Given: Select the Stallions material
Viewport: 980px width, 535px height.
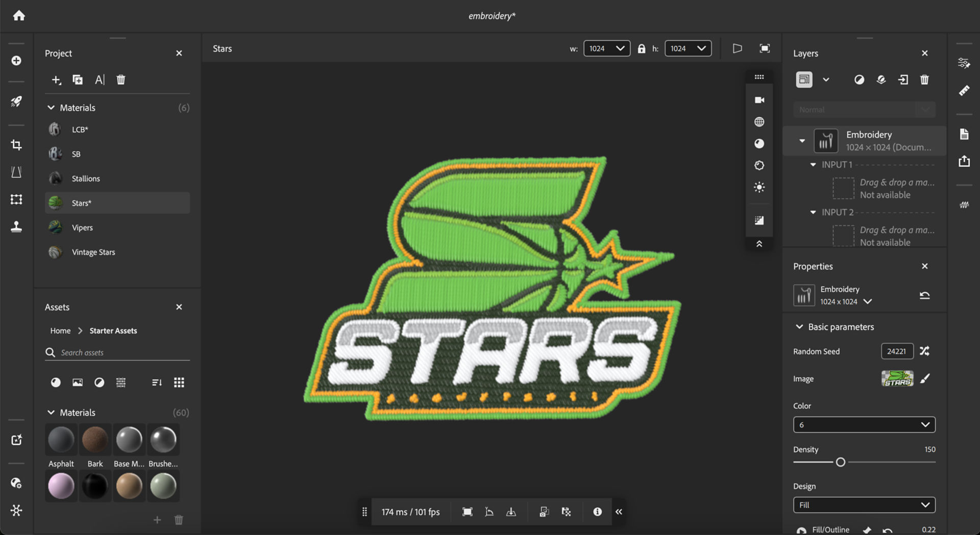Looking at the screenshot, I should [117, 179].
